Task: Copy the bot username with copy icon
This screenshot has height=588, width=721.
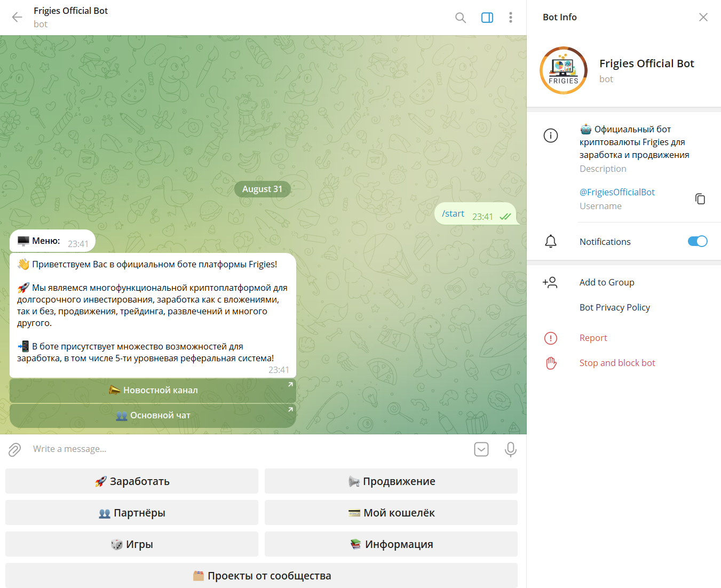Action: [x=700, y=199]
